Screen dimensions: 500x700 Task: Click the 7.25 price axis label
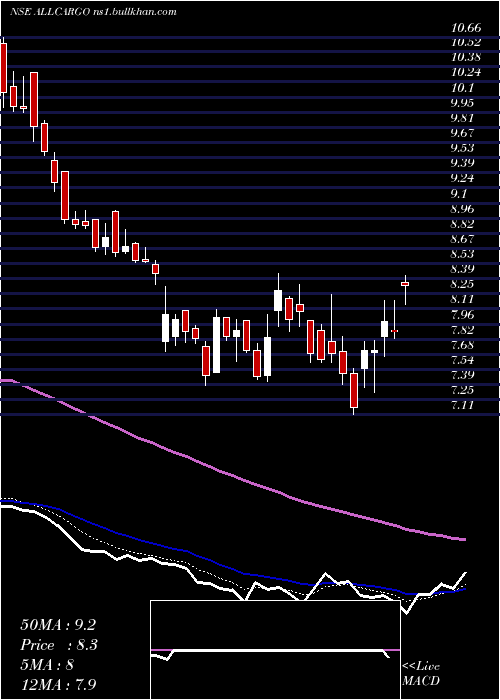tap(462, 390)
